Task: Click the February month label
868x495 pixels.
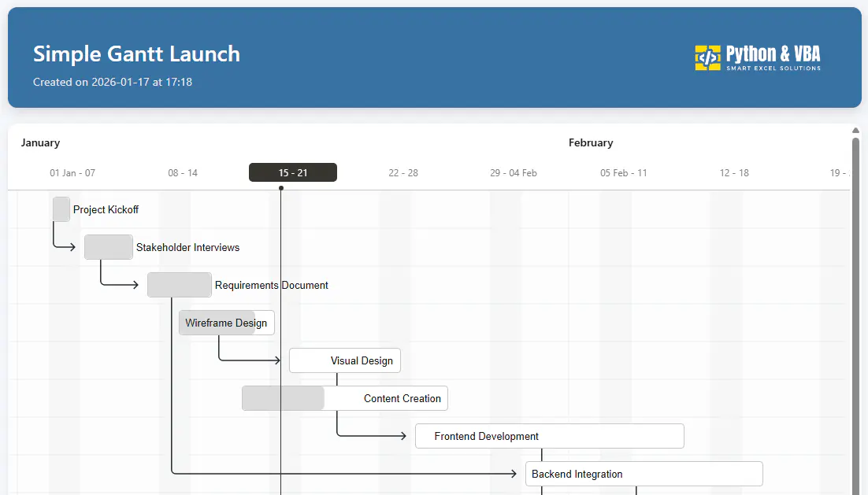Action: pyautogui.click(x=591, y=142)
